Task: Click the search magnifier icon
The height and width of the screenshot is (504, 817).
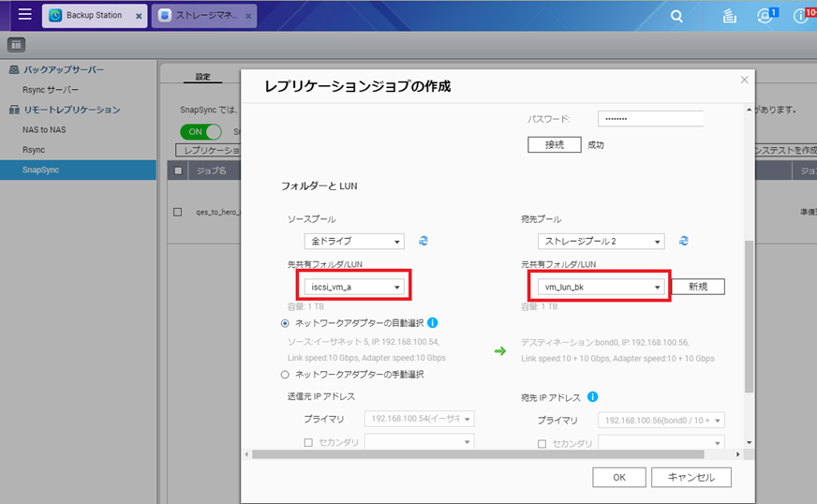Action: point(676,16)
